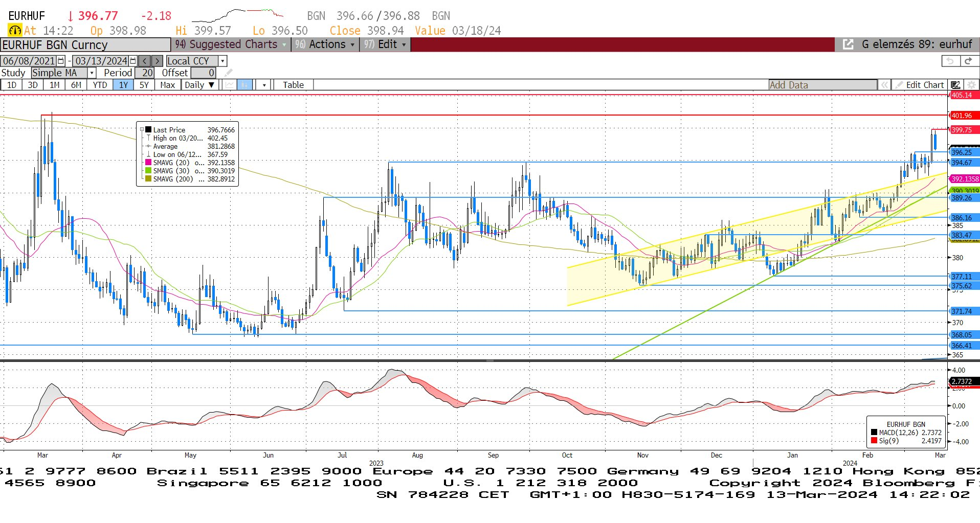Click the EURHUF BGN Curncy security field
This screenshot has height=523, width=980.
coord(85,45)
